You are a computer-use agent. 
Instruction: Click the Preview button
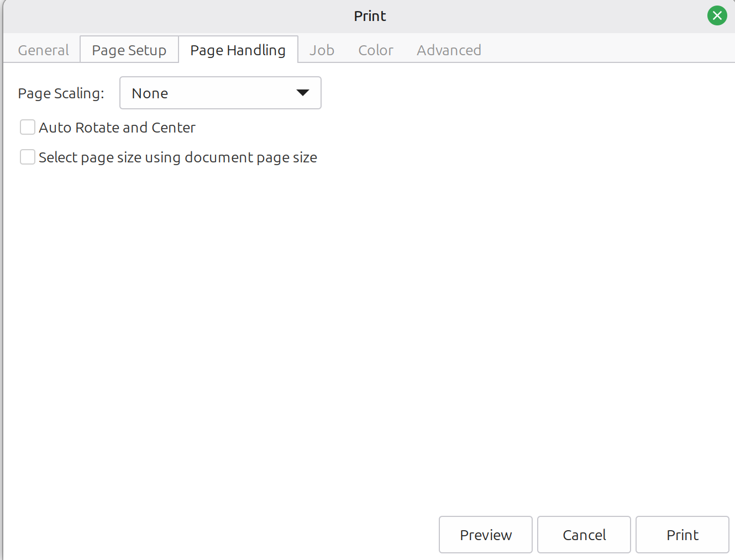point(486,535)
